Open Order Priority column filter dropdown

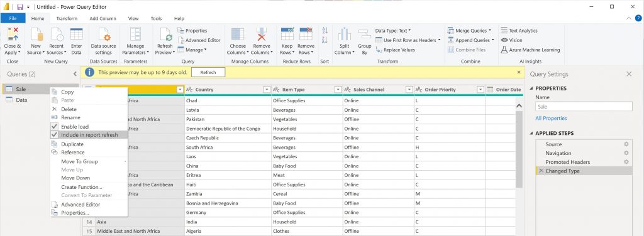pos(480,90)
